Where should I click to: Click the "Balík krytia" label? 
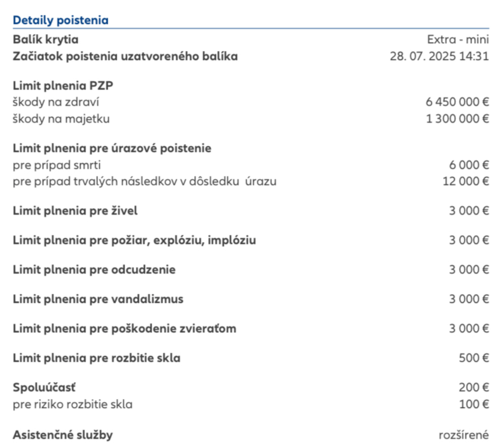click(x=46, y=39)
